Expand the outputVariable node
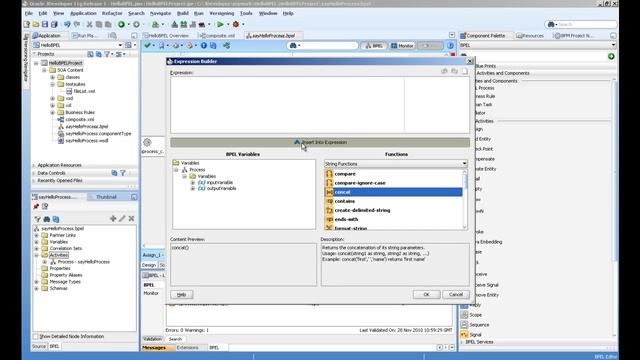The width and height of the screenshot is (640, 360). pyautogui.click(x=193, y=189)
